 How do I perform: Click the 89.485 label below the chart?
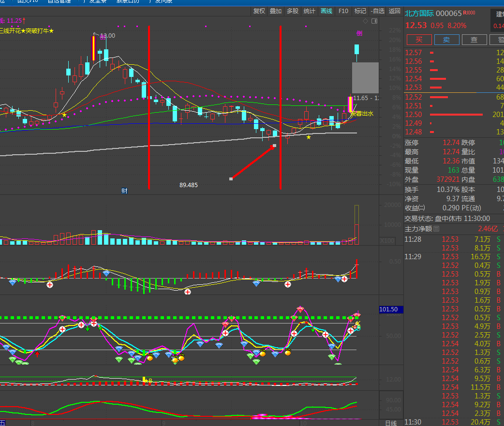pyautogui.click(x=188, y=185)
